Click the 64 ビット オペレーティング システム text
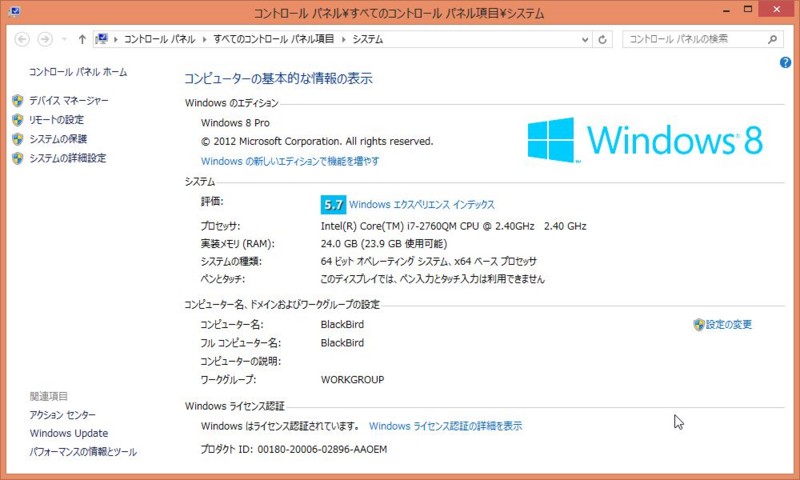The height and width of the screenshot is (480, 800). pos(429,261)
